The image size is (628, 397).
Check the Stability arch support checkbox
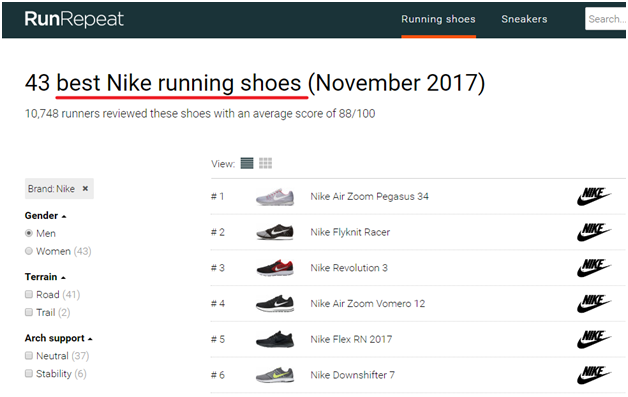click(28, 373)
